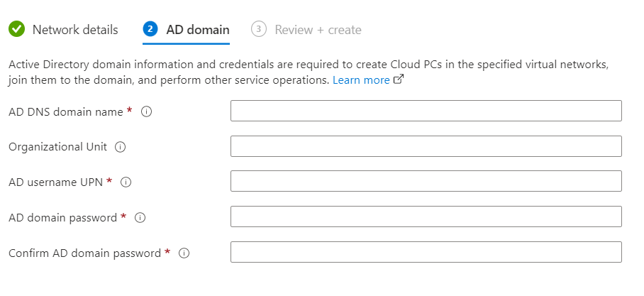
Task: Click the Organizational Unit label text
Action: [57, 147]
